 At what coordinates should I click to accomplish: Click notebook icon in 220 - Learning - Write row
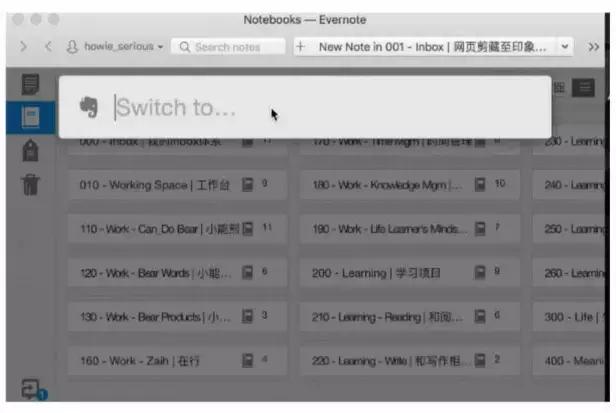pos(480,360)
